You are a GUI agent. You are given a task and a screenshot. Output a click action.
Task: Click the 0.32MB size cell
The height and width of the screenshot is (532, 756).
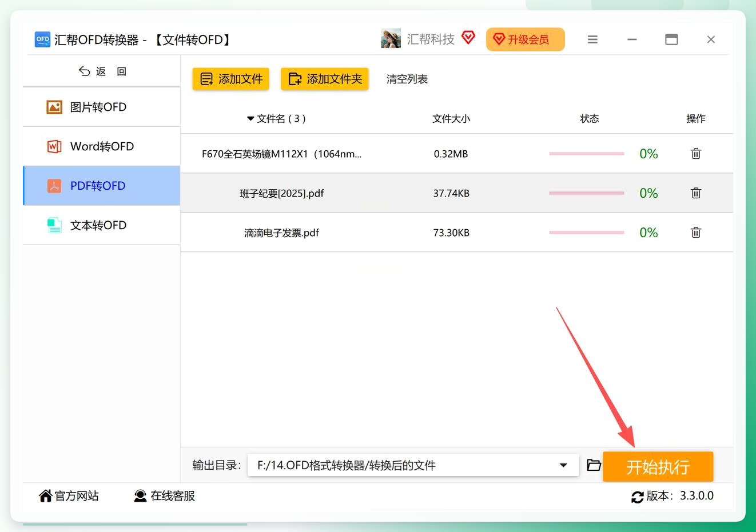click(x=451, y=154)
